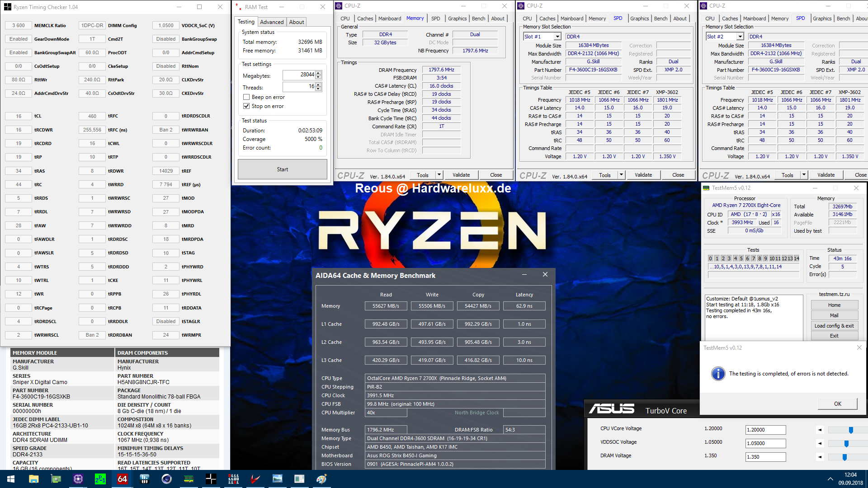Open AIDA64 from the taskbar
This screenshot has width=868, height=488.
pyautogui.click(x=123, y=479)
